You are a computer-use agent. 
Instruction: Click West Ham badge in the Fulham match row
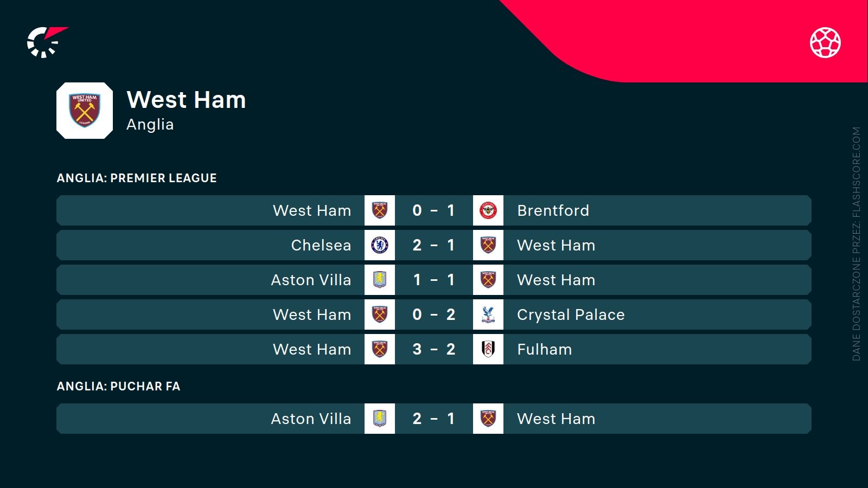[380, 349]
